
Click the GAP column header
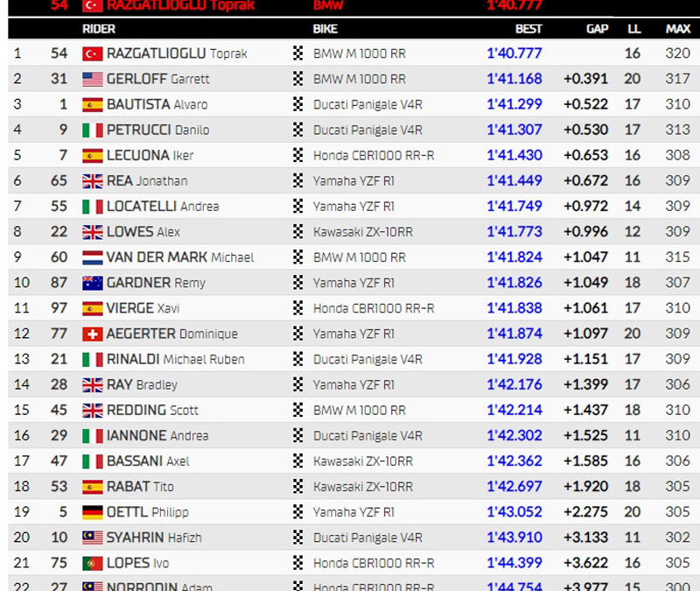(x=598, y=29)
